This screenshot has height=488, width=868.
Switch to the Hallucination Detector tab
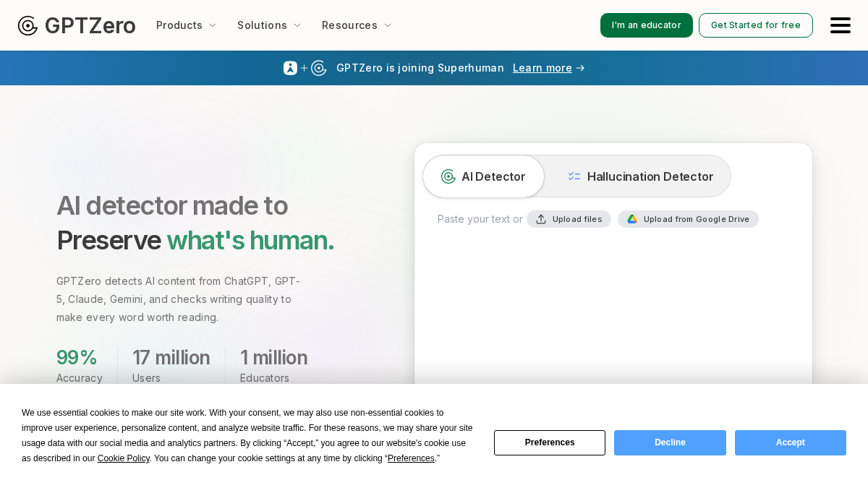tap(640, 176)
